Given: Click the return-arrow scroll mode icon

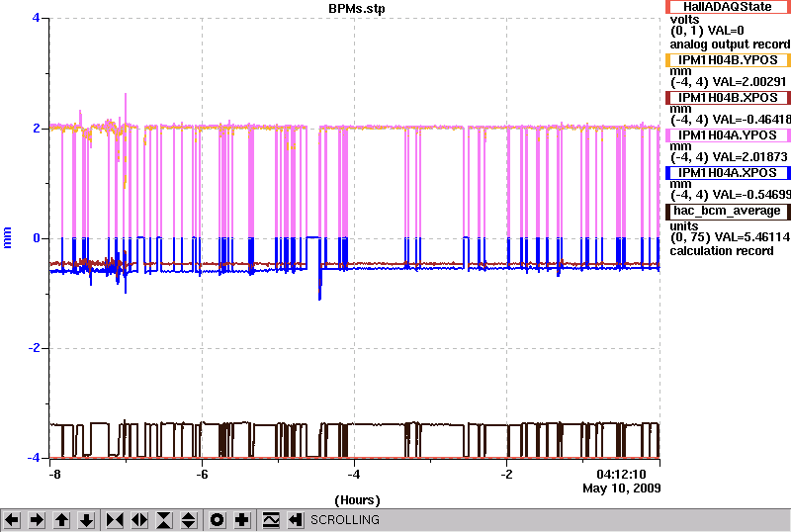Looking at the screenshot, I should click(296, 520).
